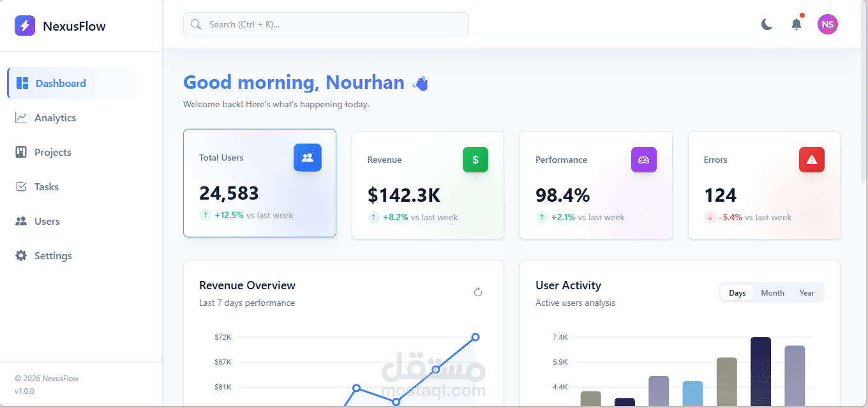Click the v1.0.0 version label
The image size is (868, 408).
[x=24, y=391]
